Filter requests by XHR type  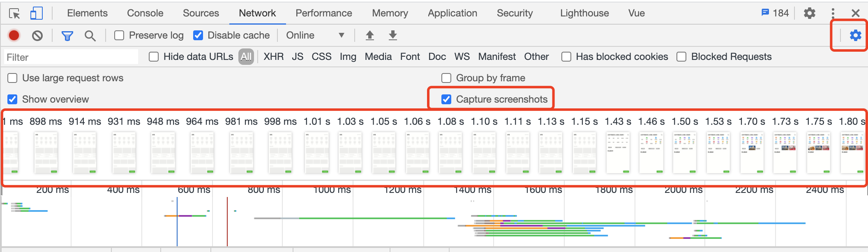click(x=273, y=57)
